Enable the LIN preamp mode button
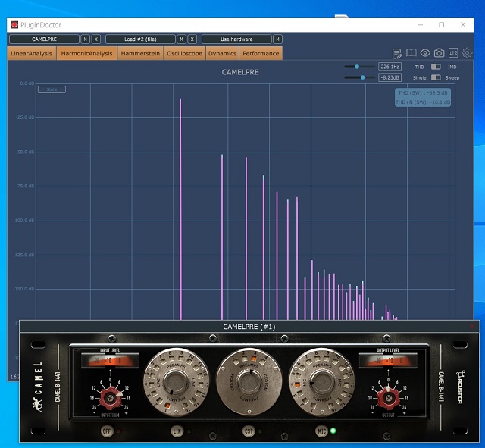The image size is (485, 448). 177,431
